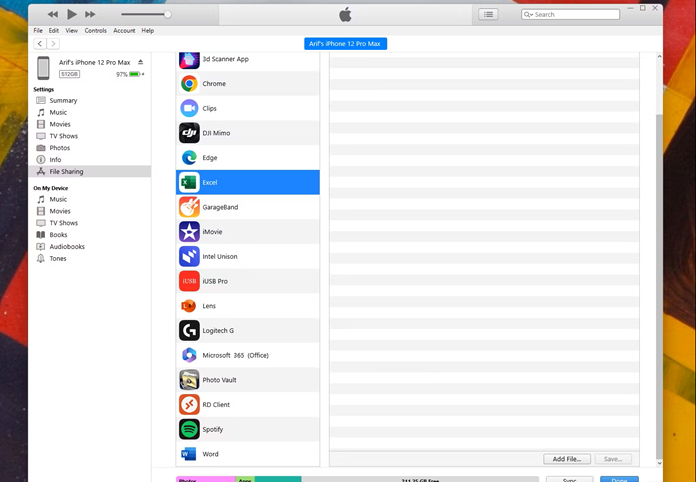The image size is (696, 482).
Task: Select the 3d Scanner App icon
Action: pyautogui.click(x=189, y=60)
